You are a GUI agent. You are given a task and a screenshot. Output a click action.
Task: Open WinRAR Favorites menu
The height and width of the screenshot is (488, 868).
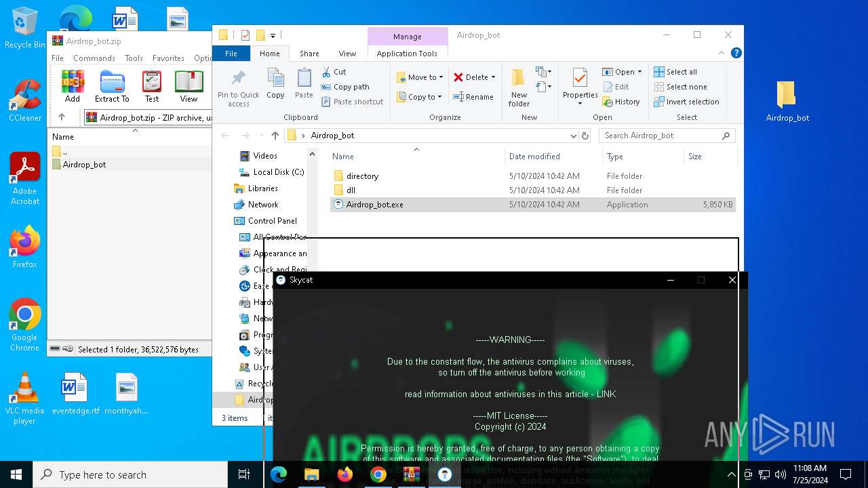point(168,58)
